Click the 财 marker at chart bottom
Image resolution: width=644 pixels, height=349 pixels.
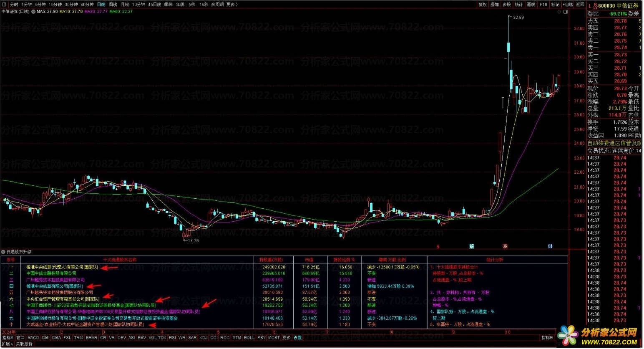tap(550, 246)
